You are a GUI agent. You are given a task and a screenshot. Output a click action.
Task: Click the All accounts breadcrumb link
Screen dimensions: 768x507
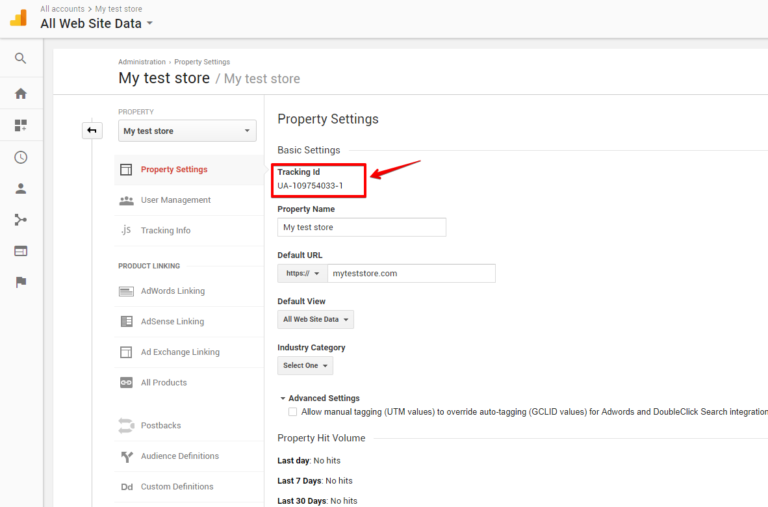[62, 9]
